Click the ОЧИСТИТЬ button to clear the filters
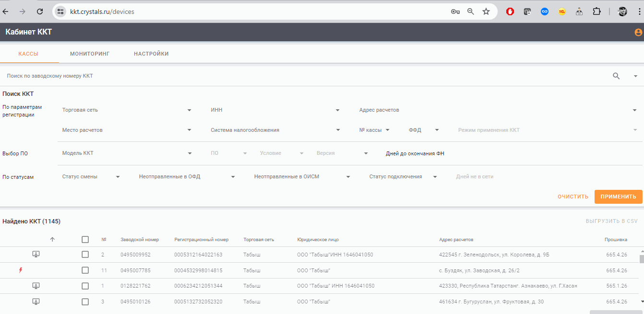Viewport: 644px width, 314px height. click(x=573, y=197)
